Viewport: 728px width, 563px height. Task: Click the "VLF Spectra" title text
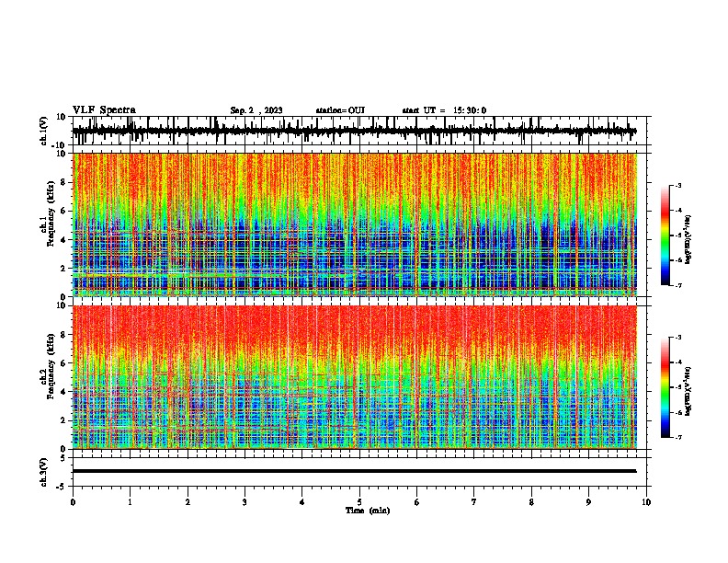click(104, 109)
